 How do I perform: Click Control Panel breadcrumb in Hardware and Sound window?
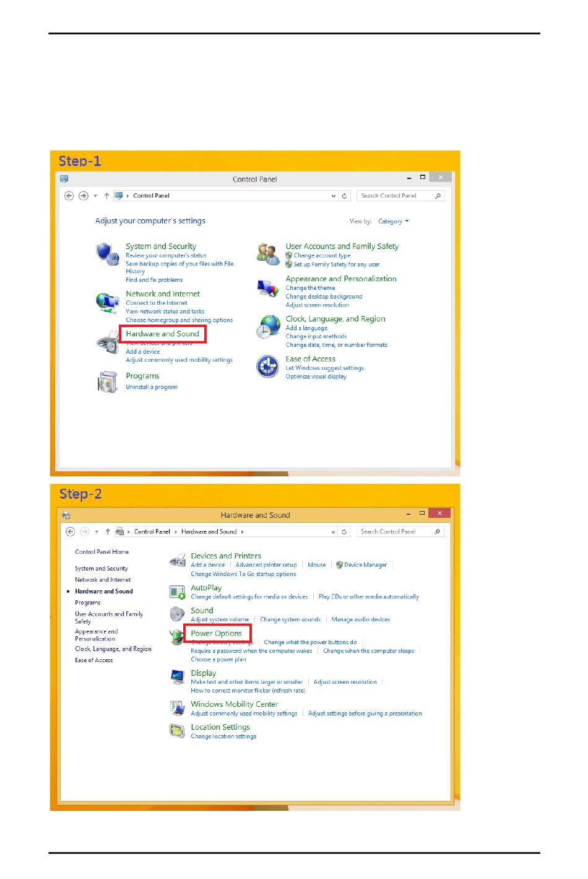click(152, 531)
